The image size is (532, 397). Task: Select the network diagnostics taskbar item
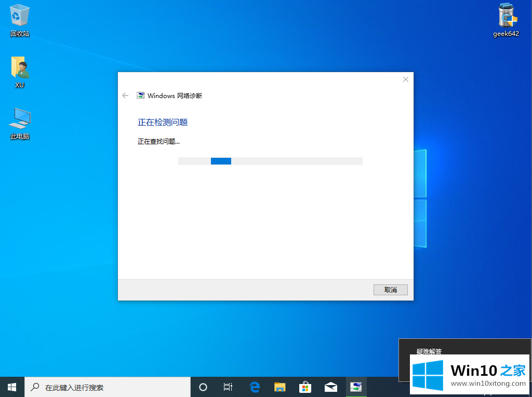click(x=356, y=387)
